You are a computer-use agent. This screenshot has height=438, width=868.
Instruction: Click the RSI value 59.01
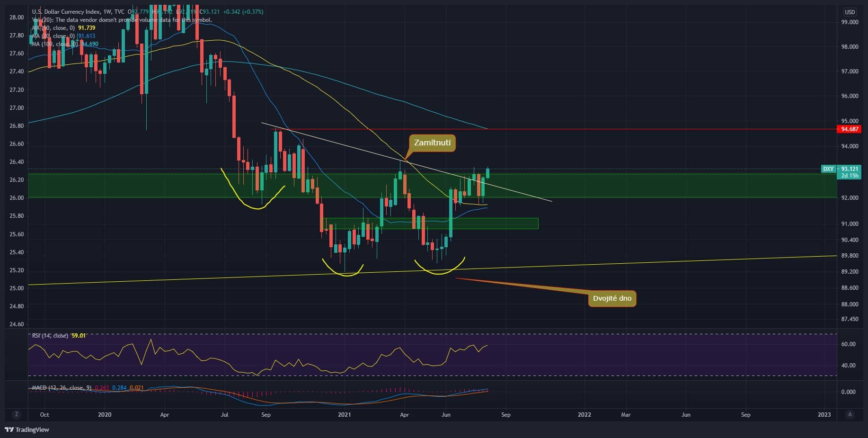79,336
